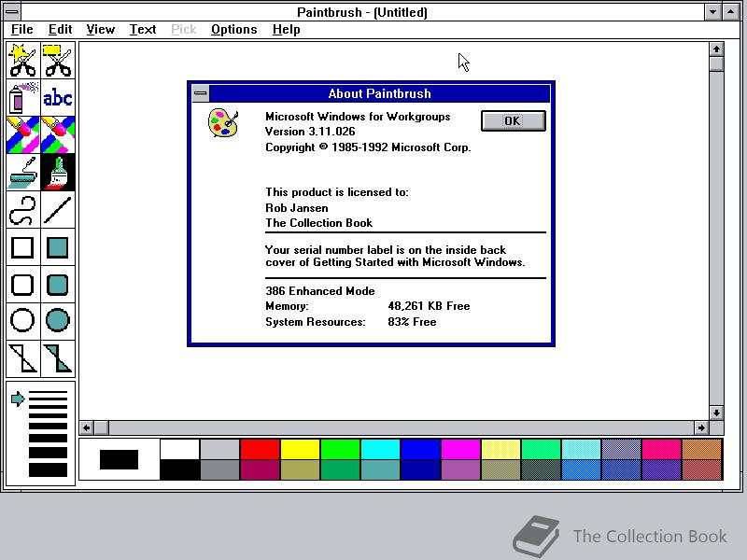Pick the olive swatch below yellow

(300, 469)
